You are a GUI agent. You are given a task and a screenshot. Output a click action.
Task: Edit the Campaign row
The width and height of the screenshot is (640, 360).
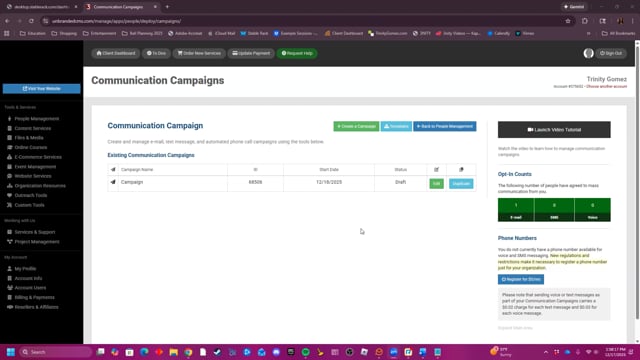pos(436,184)
